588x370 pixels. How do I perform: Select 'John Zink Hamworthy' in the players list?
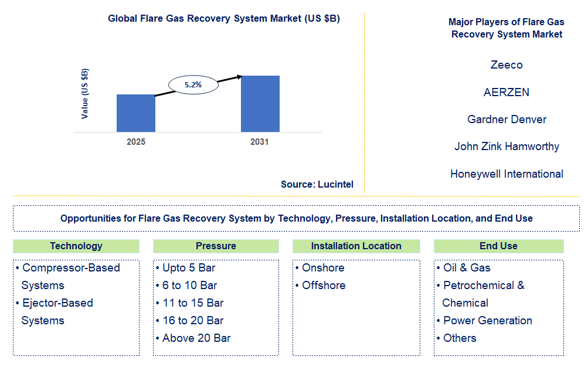coord(507,147)
